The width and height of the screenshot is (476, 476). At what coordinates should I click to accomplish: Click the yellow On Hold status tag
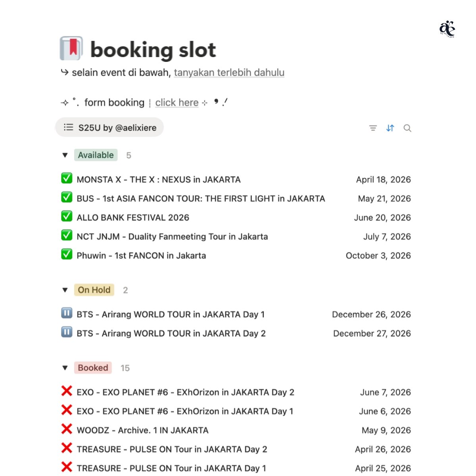click(x=94, y=290)
